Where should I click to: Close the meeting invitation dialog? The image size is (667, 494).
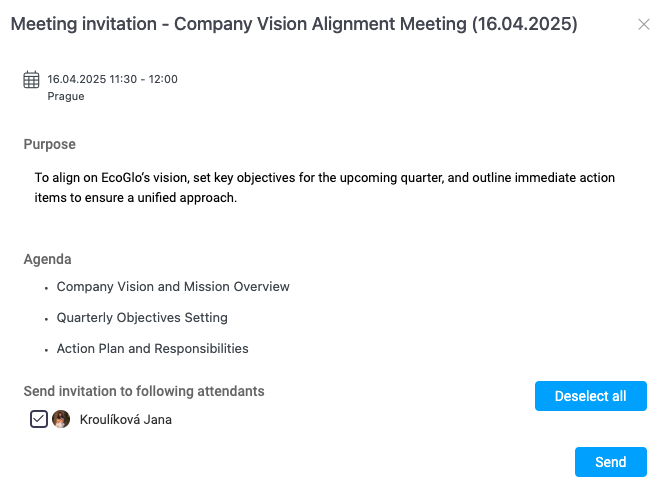[644, 24]
